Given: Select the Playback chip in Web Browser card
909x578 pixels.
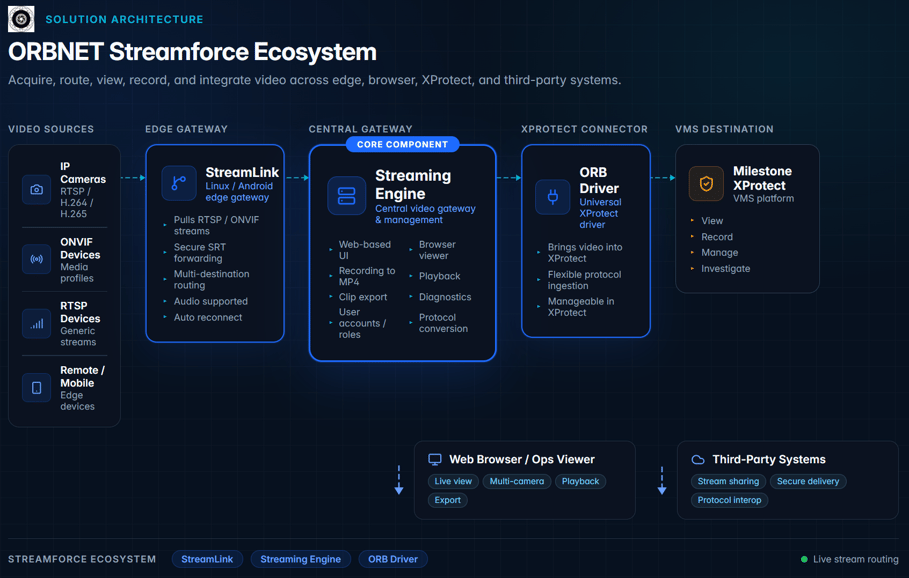Looking at the screenshot, I should pyautogui.click(x=580, y=481).
